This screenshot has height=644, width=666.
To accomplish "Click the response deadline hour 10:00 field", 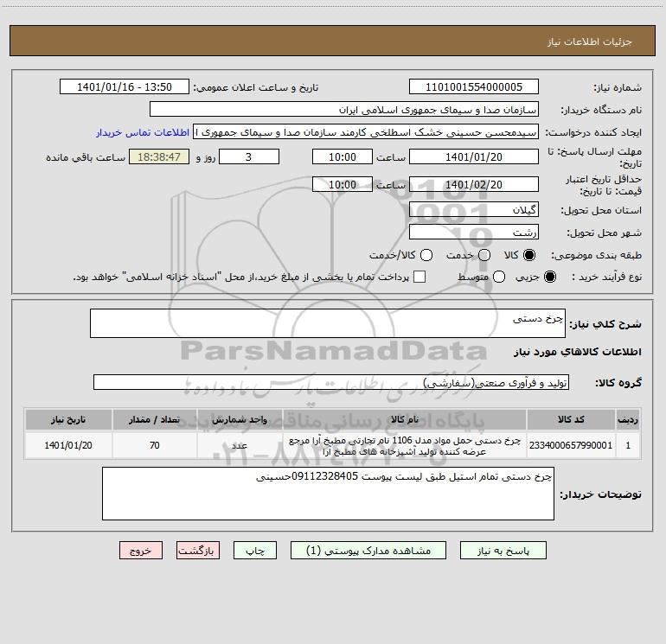I will (x=343, y=157).
